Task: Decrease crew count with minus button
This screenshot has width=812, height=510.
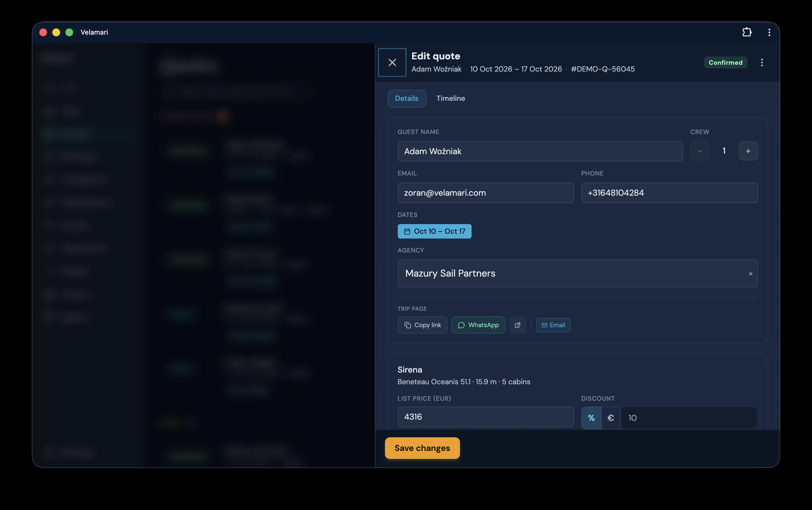Action: [x=700, y=151]
